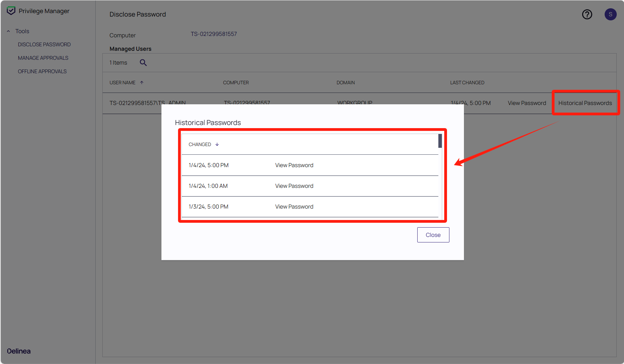624x364 pixels.
Task: Click the User Name sort arrow
Action: point(142,83)
